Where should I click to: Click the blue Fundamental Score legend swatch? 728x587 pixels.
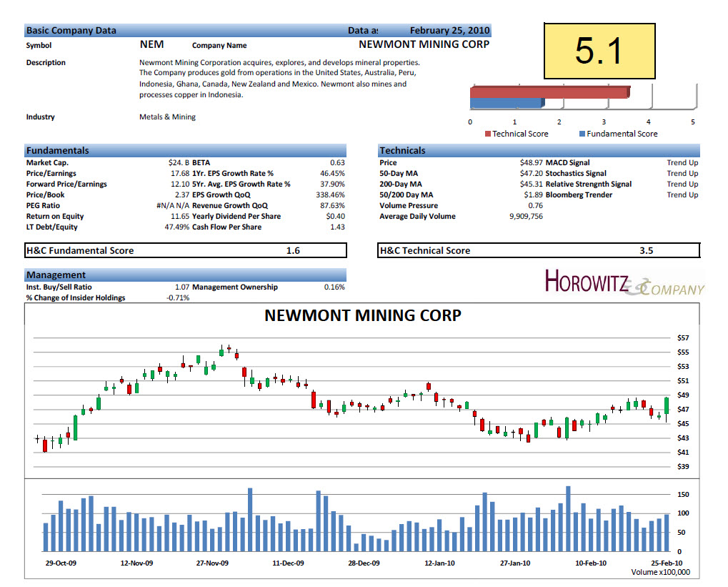(x=582, y=134)
